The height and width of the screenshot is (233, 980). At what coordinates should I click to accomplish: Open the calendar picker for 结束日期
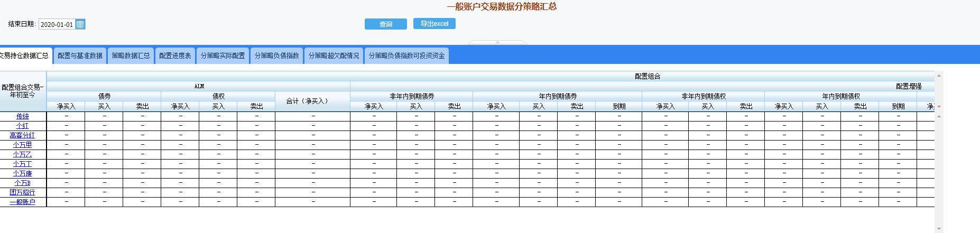click(x=80, y=24)
